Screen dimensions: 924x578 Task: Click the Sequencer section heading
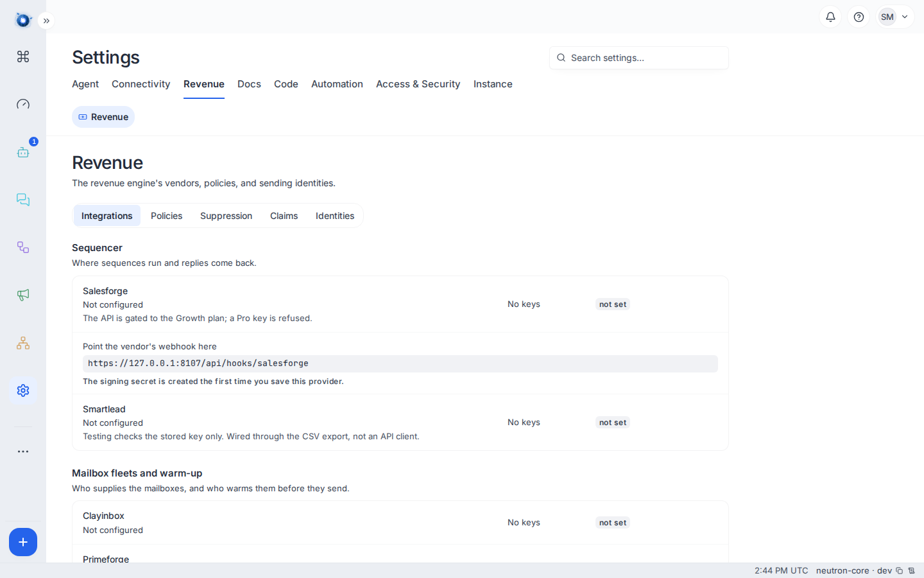pos(97,248)
